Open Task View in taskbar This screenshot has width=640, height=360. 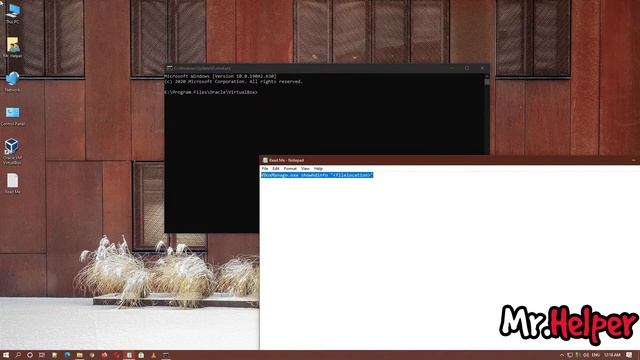(42, 355)
